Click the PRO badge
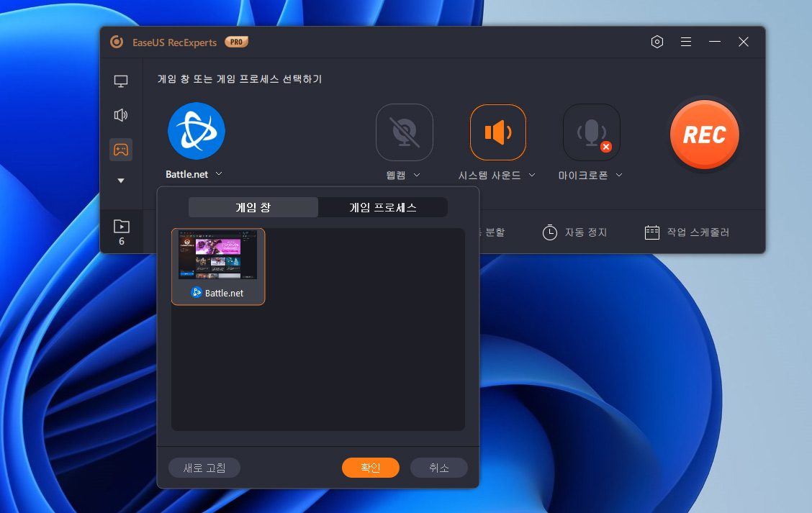 (x=236, y=42)
